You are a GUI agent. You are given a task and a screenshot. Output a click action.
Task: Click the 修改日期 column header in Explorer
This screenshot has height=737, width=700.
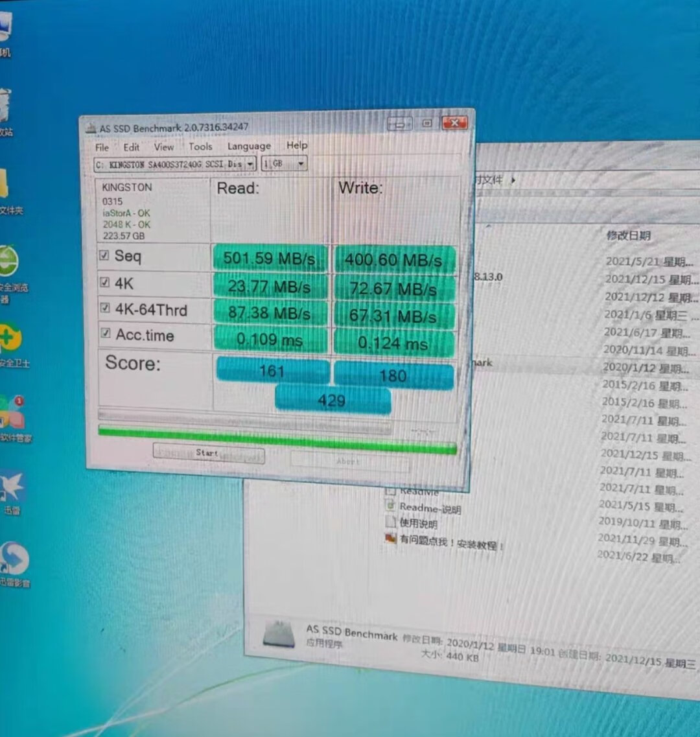[628, 235]
